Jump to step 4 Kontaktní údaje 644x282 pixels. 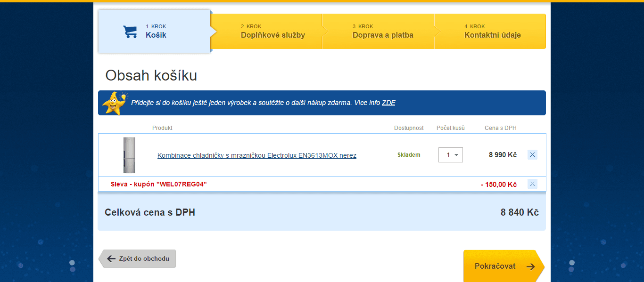pos(492,32)
